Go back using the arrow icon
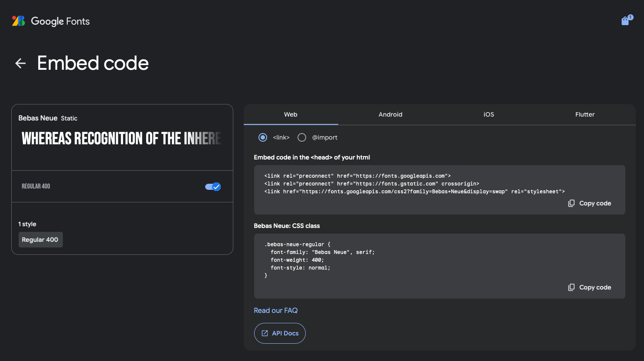The width and height of the screenshot is (644, 361). 20,63
